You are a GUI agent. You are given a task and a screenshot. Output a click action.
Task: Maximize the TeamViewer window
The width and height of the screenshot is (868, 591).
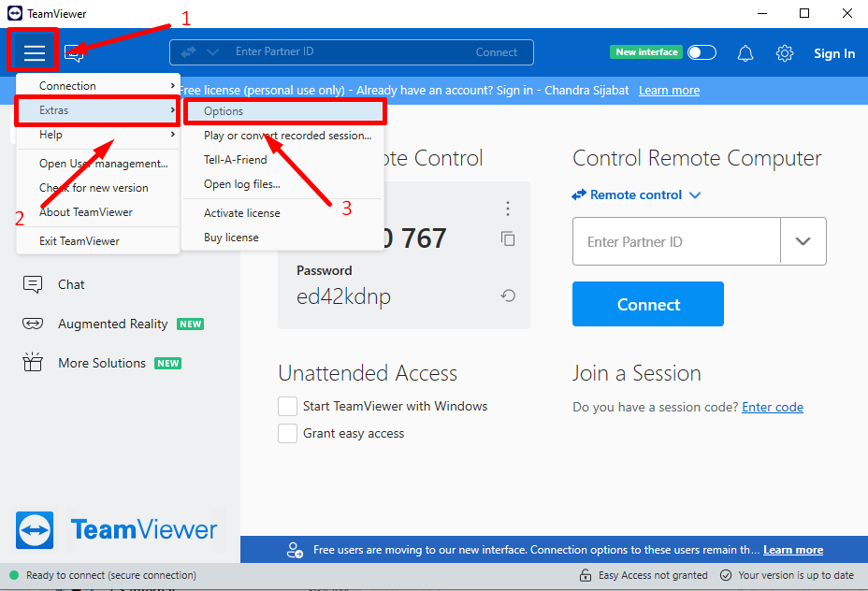(804, 13)
